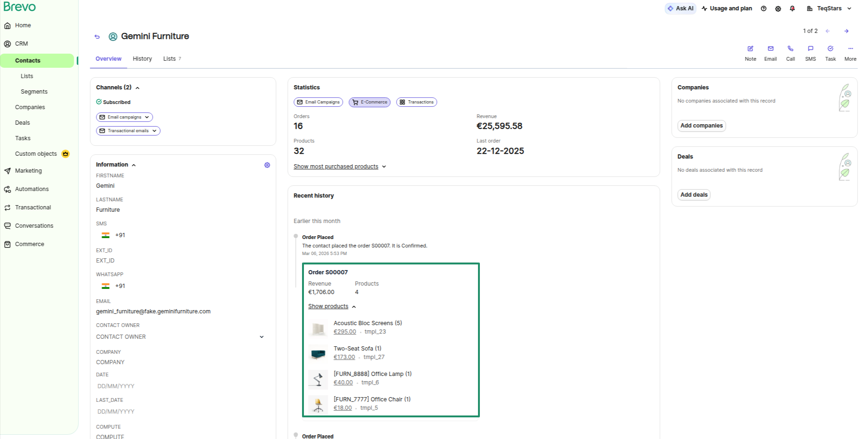Click the €295.00 price link

(345, 332)
